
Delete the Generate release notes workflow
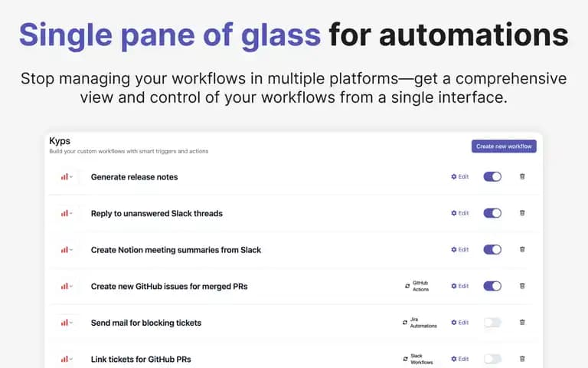pos(522,176)
